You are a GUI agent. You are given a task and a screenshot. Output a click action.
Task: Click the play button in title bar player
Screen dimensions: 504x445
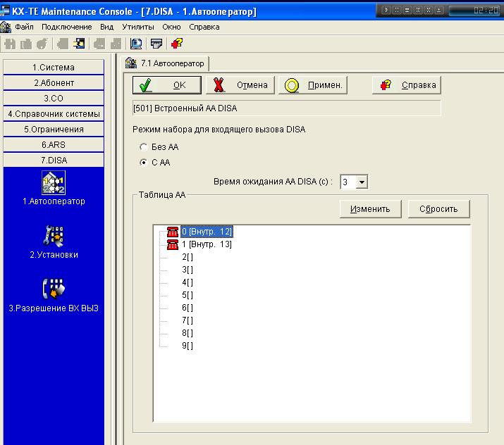coord(386,11)
